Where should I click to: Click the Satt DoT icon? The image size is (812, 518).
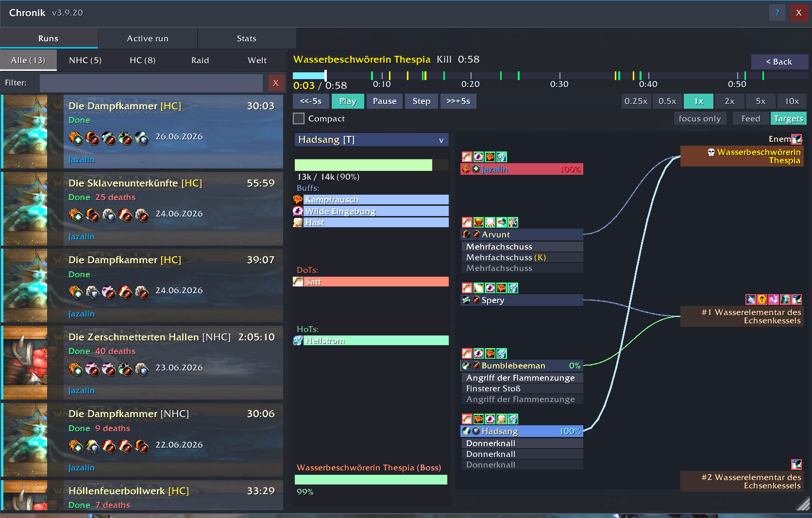298,282
